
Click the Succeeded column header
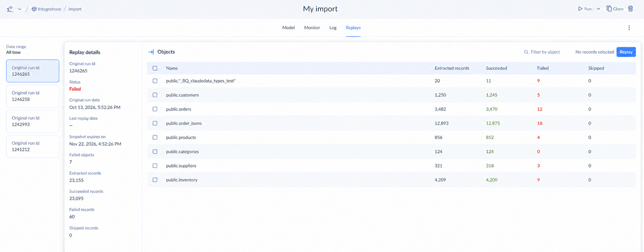point(496,68)
